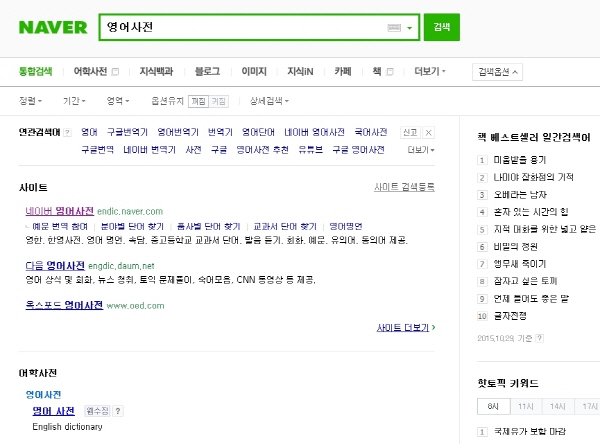Viewport: 600px width, 444px height.
Task: Set 옵션유지 to 켜짐
Action: 218,101
